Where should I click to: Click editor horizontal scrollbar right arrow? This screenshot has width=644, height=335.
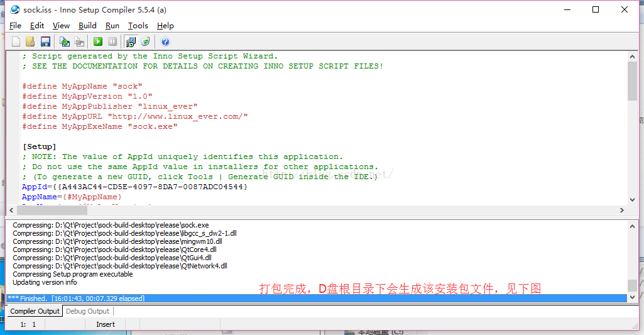622,210
